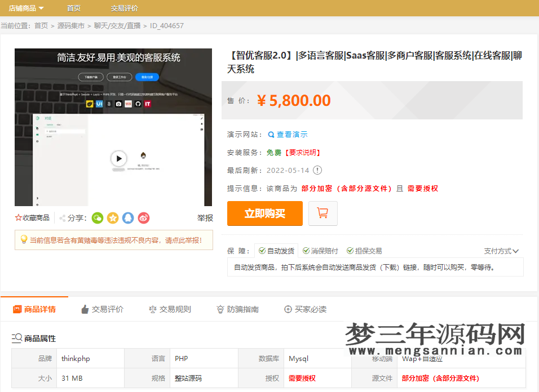Open the 【要求说明】 link for install service
The image size is (539, 392).
[x=303, y=152]
